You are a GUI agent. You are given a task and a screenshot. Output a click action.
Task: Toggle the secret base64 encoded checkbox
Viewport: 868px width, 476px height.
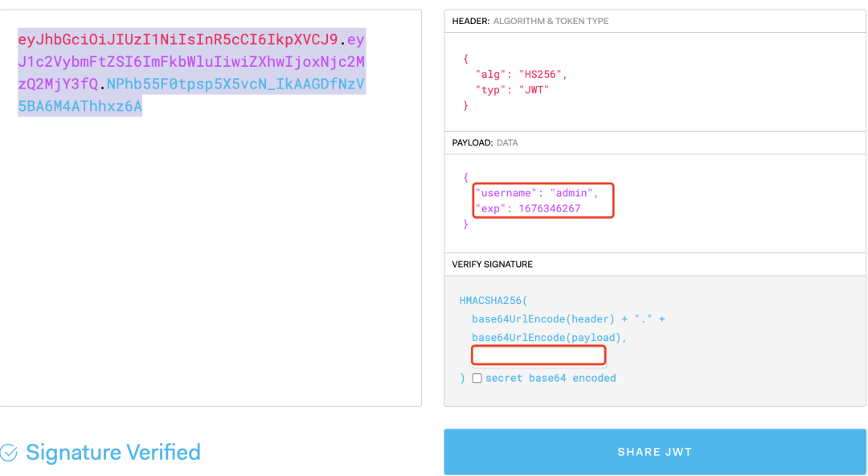tap(477, 378)
